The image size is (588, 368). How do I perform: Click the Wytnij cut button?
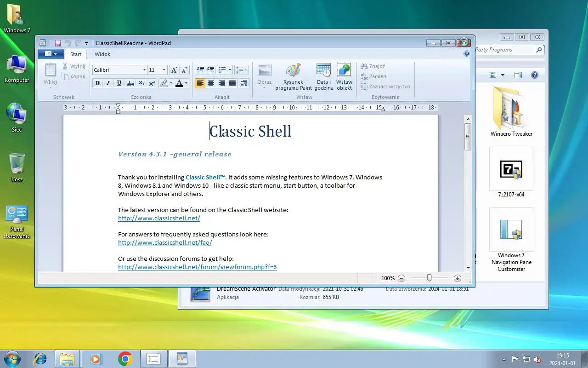[74, 66]
